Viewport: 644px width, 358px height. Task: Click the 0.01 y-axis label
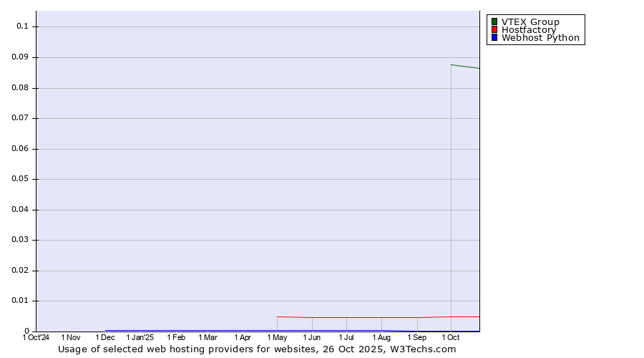(19, 301)
